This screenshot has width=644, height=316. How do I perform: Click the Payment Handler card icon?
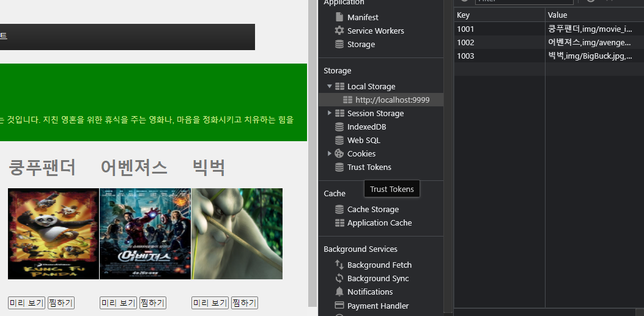[x=339, y=306]
